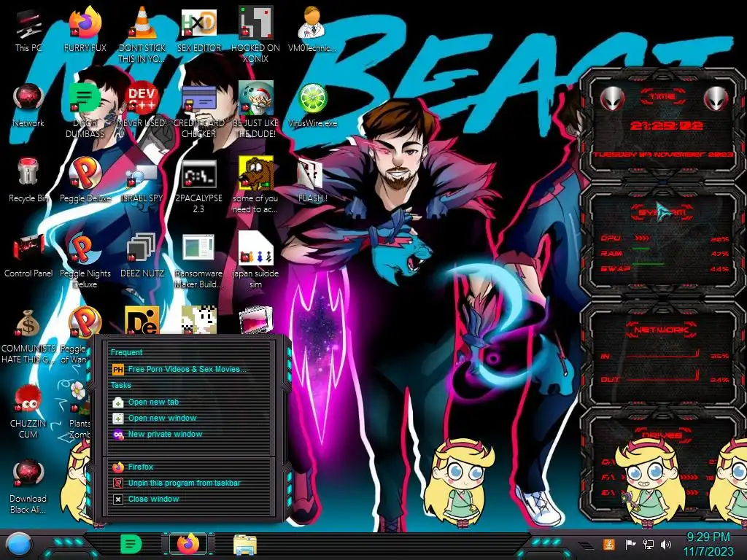
Task: Select Unpin this program from taskbar
Action: [x=177, y=483]
